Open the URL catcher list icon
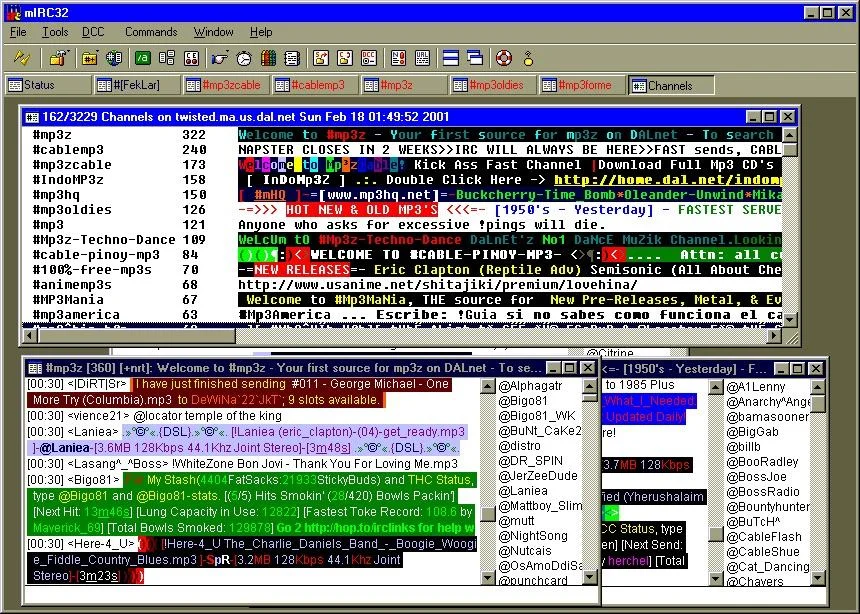Screen dimensions: 860x614 pos(422,57)
